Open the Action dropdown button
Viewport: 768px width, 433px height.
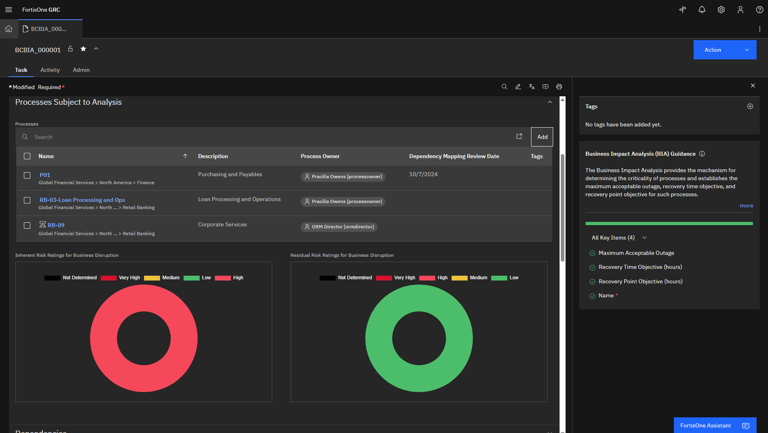[725, 50]
